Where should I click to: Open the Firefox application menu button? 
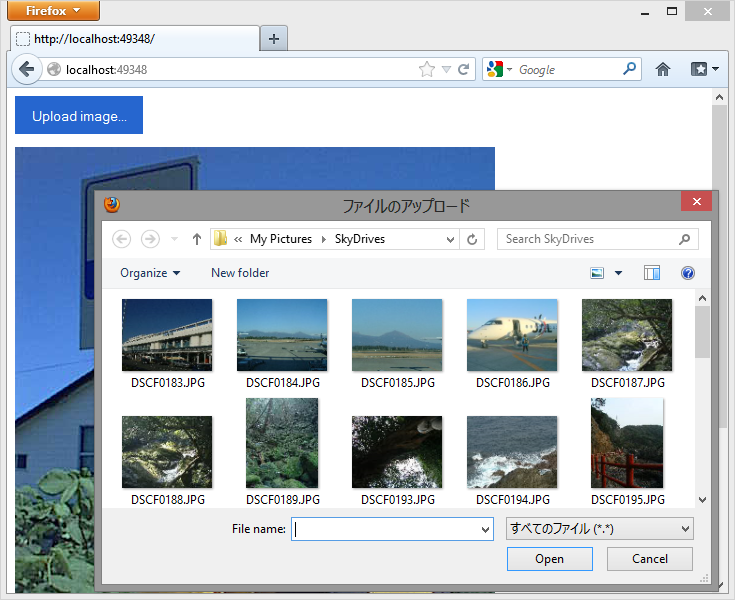(53, 10)
